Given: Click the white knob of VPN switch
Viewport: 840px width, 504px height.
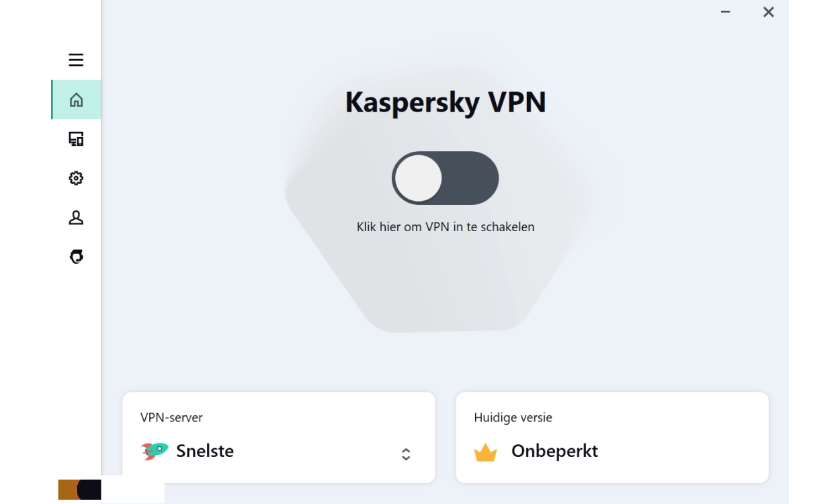Looking at the screenshot, I should [419, 178].
